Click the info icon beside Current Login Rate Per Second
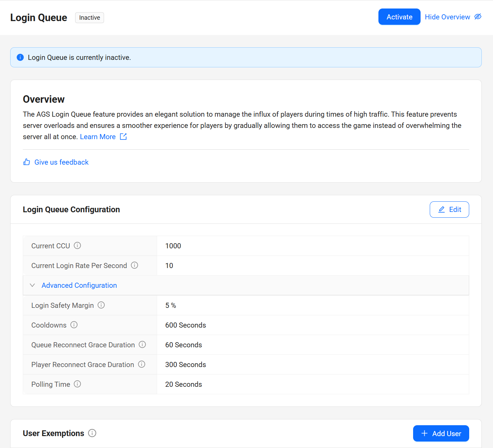This screenshot has height=448, width=493. coord(135,265)
